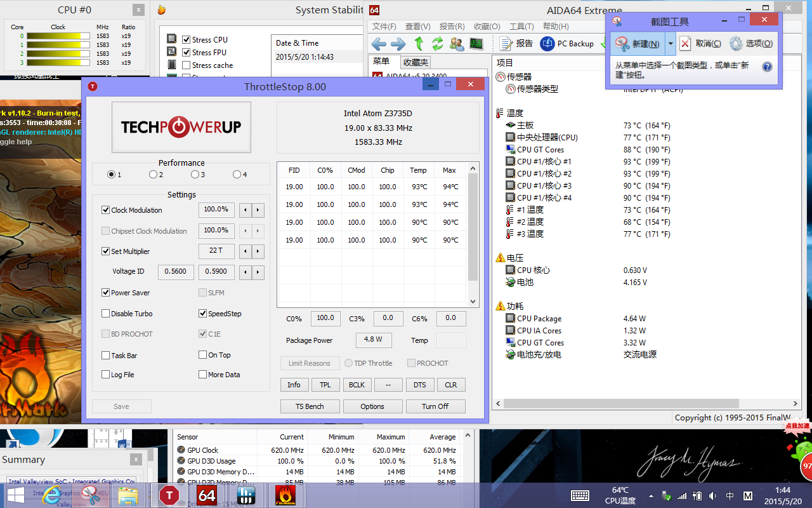Click ThrottleStop Options button

372,406
